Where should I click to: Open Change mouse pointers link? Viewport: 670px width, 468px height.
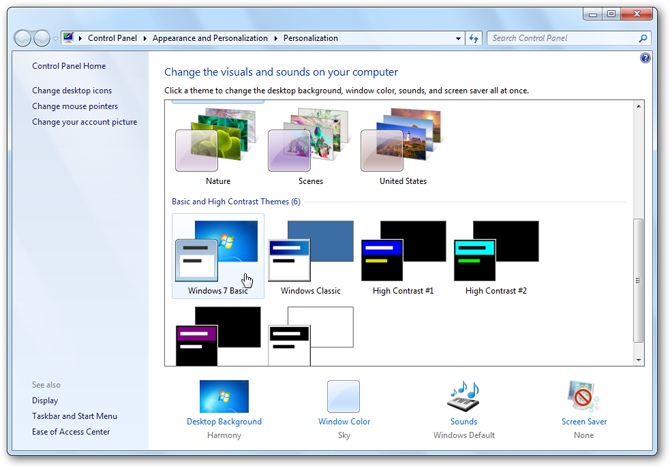[x=75, y=106]
